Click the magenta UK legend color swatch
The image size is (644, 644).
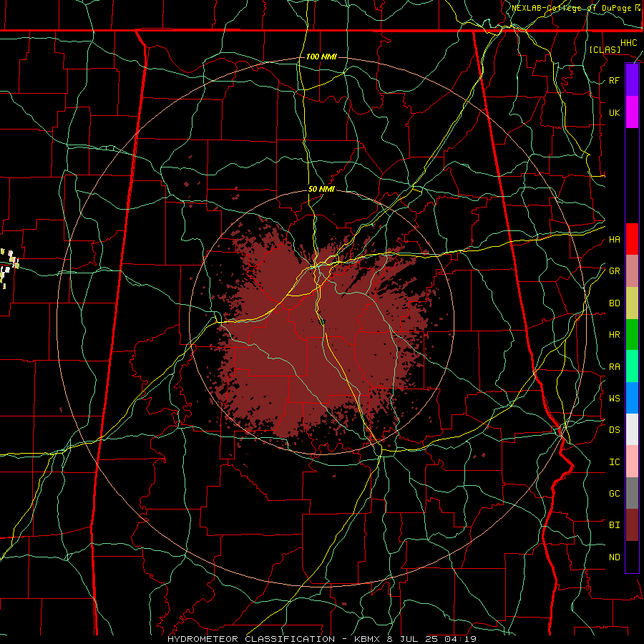pyautogui.click(x=632, y=112)
